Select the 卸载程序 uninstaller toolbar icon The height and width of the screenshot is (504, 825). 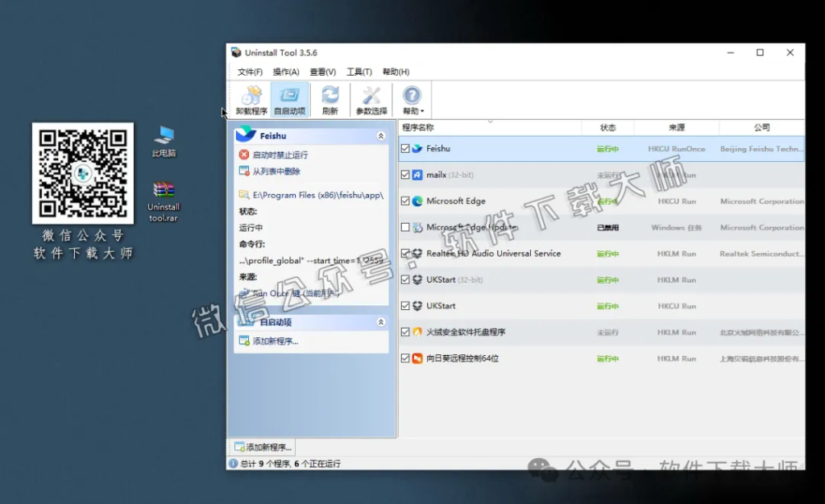point(251,98)
